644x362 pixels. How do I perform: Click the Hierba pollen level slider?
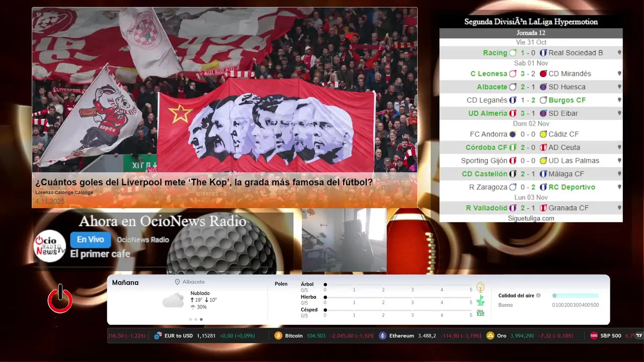click(398, 298)
